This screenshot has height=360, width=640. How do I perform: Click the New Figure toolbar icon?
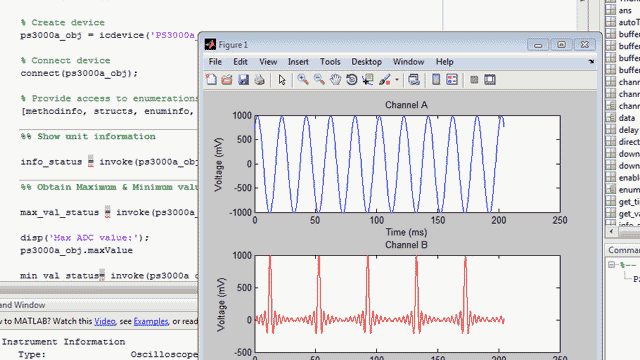click(x=211, y=80)
